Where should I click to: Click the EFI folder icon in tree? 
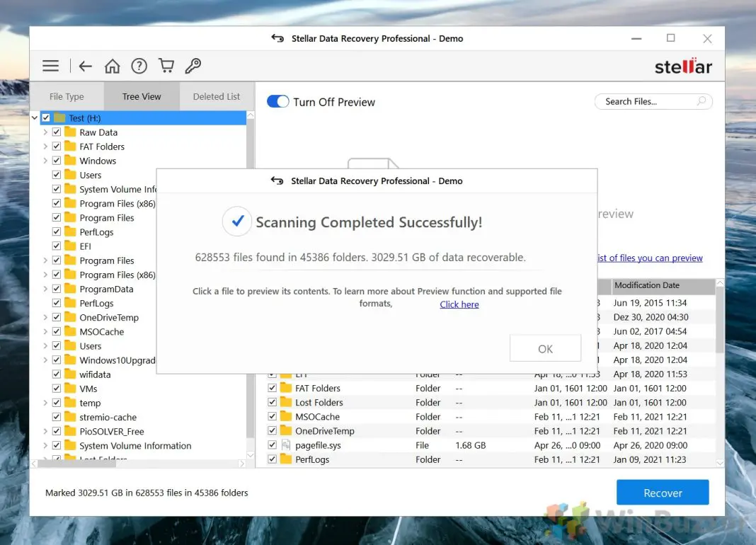pos(70,246)
